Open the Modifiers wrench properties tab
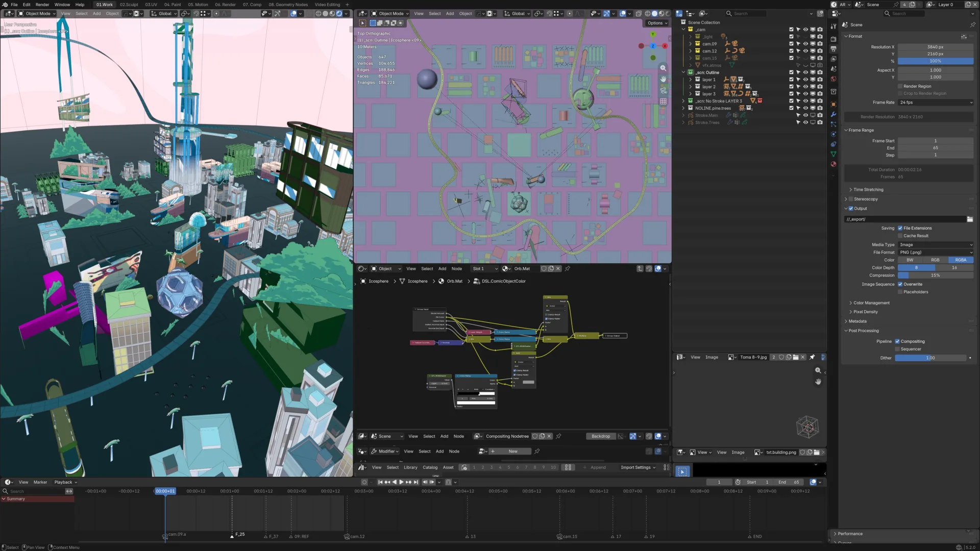This screenshot has width=980, height=551. tap(834, 114)
